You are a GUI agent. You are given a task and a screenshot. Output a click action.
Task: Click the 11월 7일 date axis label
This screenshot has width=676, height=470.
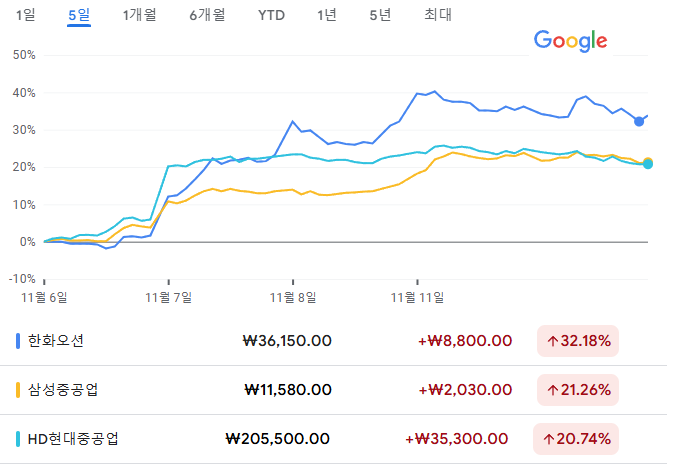[169, 298]
